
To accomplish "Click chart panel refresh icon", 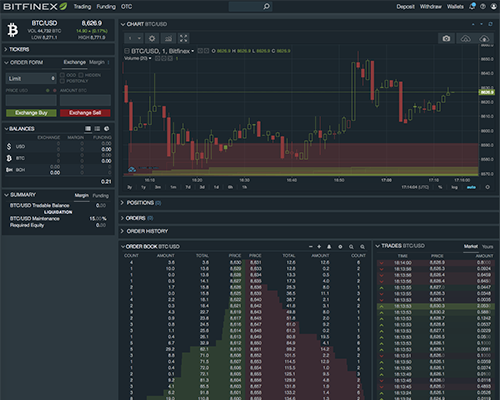I will pyautogui.click(x=490, y=24).
